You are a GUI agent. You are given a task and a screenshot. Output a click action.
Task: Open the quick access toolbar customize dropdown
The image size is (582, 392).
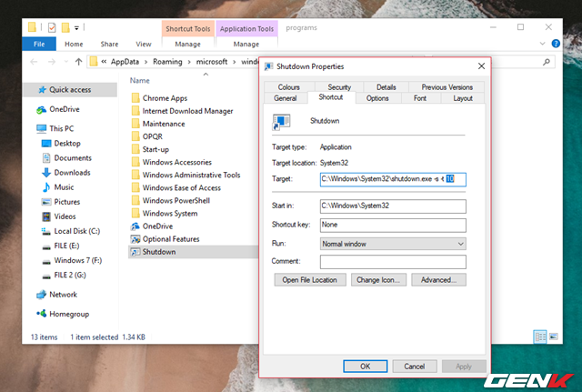coord(76,28)
